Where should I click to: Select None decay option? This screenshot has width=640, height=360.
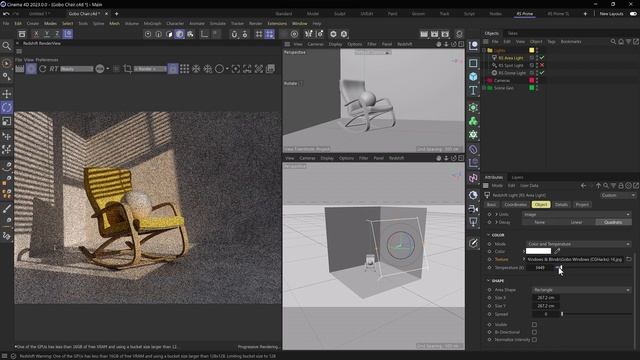point(540,222)
